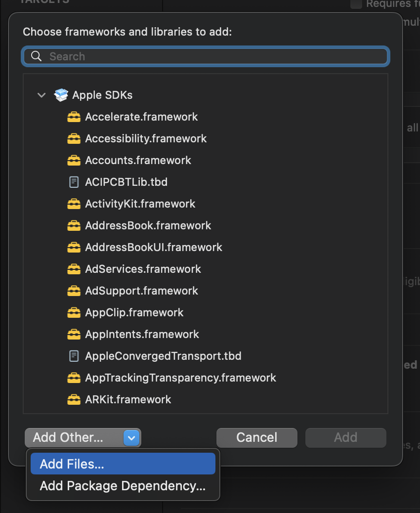Screen dimensions: 420x513
Task: Click the AppClip.framework toolbox icon
Action: [x=74, y=313]
